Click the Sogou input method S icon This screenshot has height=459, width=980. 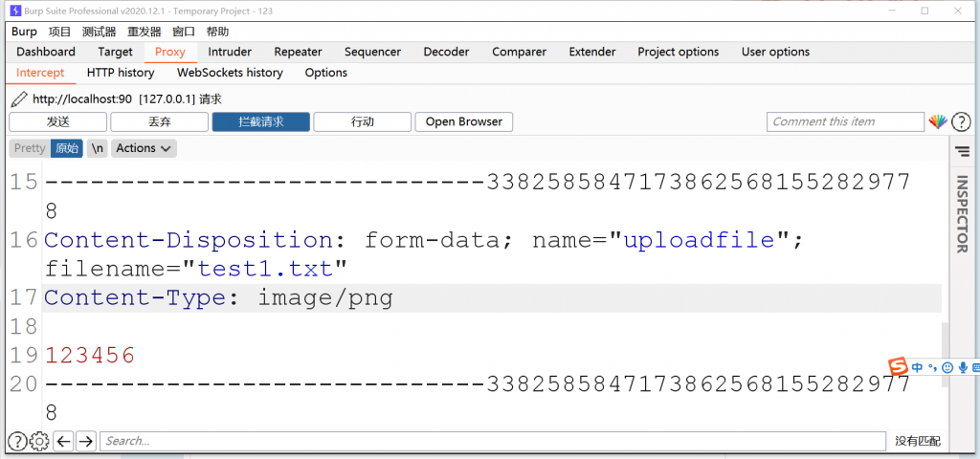899,367
